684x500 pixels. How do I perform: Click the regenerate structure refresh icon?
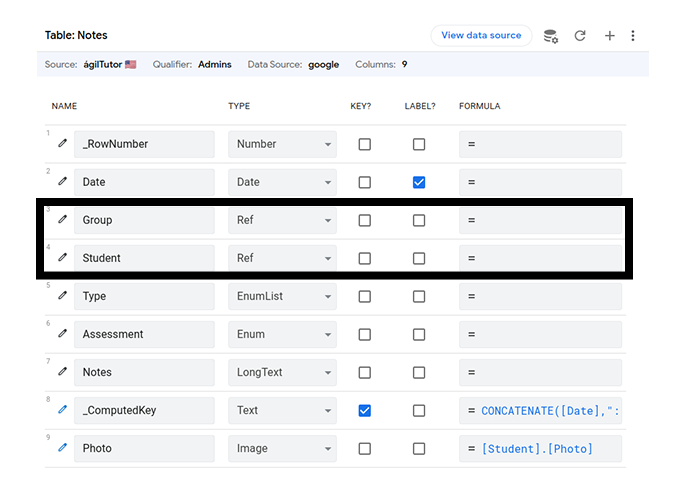click(580, 36)
